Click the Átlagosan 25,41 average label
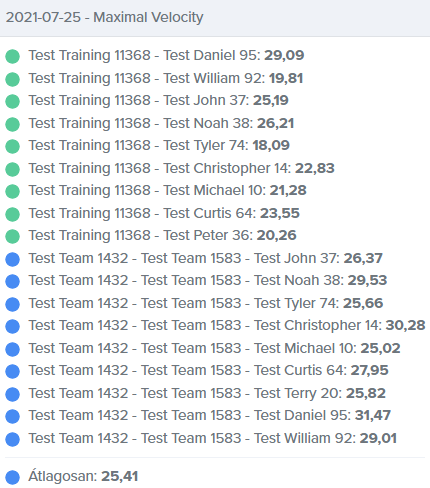 pos(83,476)
